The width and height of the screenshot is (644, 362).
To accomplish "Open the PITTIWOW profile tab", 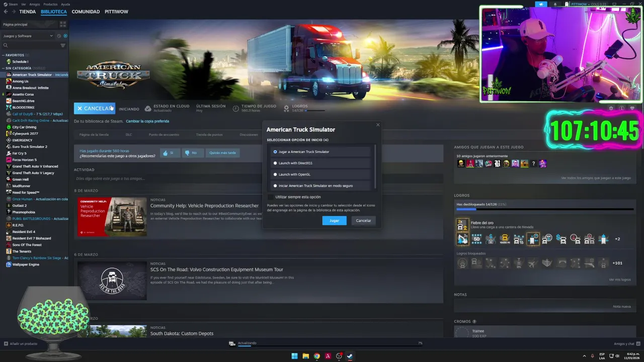I will (x=116, y=12).
